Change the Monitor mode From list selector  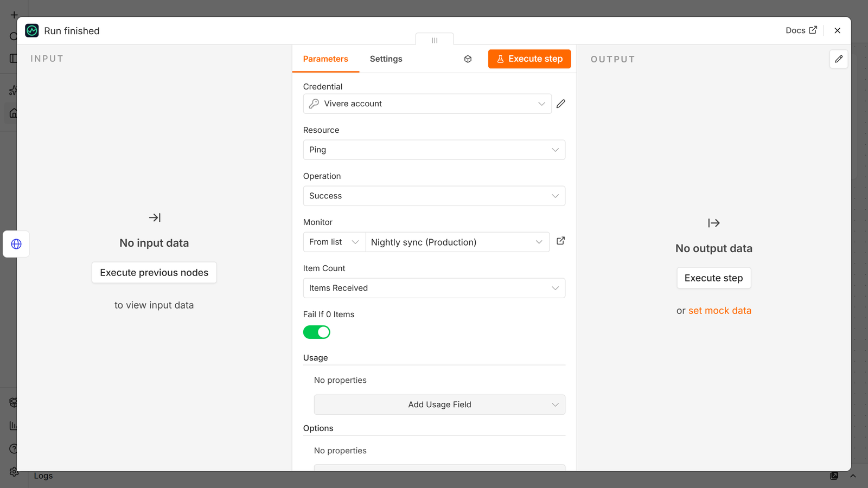pos(334,242)
